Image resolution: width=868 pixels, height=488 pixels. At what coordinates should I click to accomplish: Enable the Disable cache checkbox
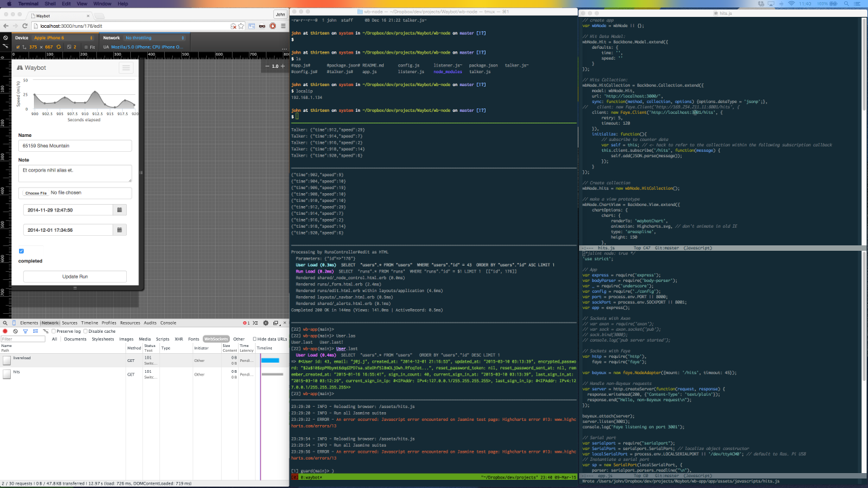click(x=85, y=331)
